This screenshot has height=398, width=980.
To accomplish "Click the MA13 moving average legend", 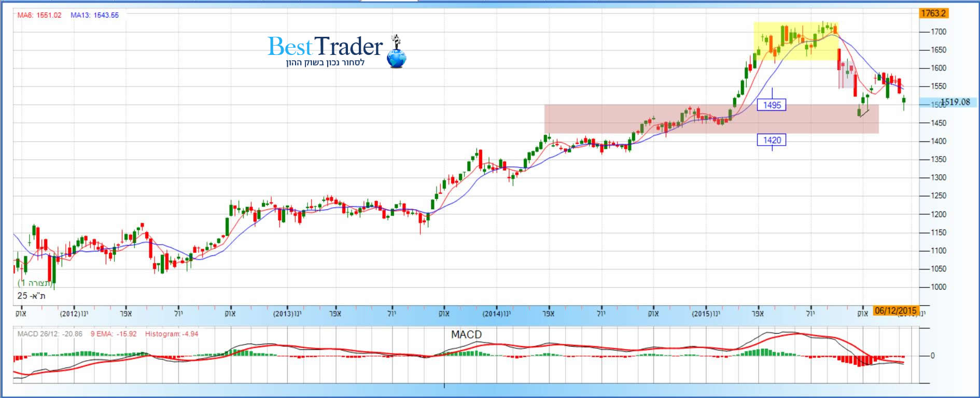I will pos(94,15).
